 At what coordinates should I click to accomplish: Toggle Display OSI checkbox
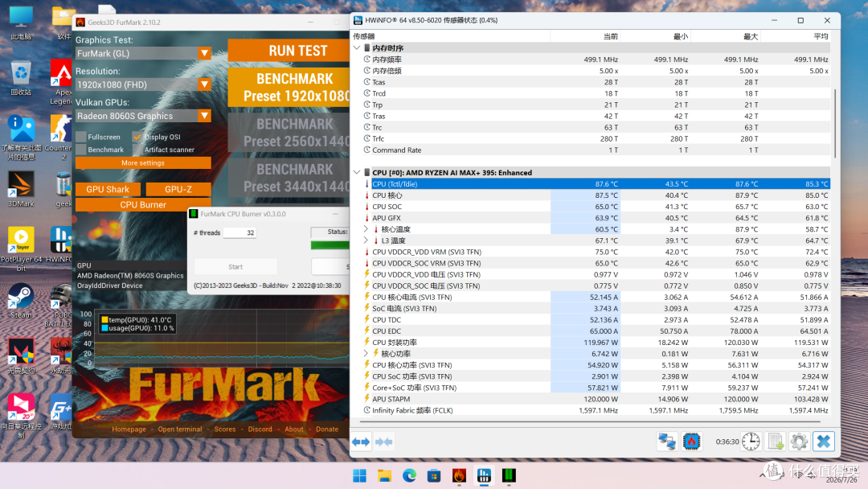137,137
